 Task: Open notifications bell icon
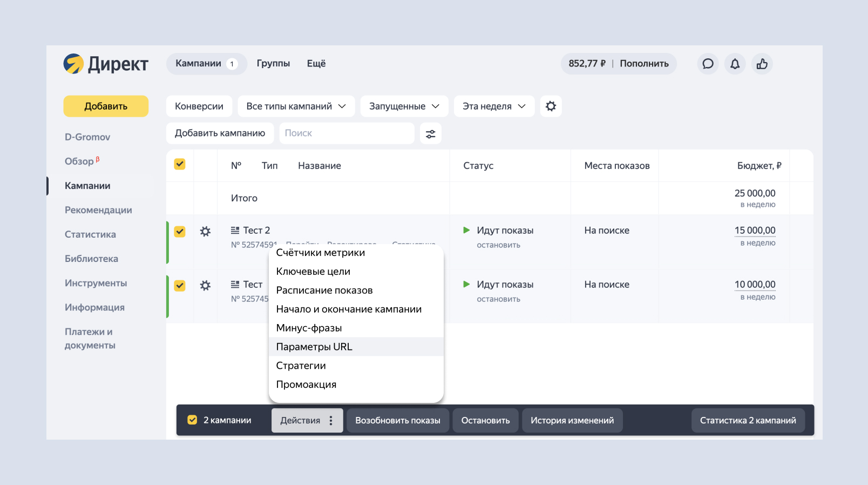coord(735,64)
